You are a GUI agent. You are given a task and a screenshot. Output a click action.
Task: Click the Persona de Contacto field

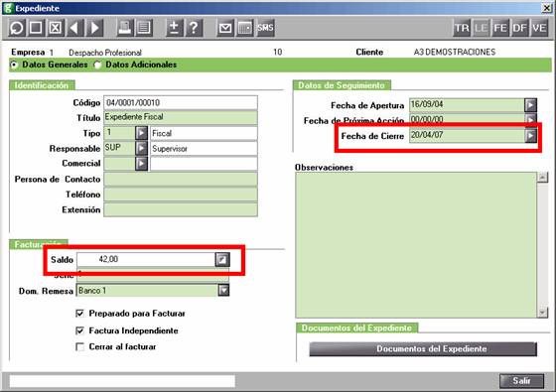tap(181, 180)
